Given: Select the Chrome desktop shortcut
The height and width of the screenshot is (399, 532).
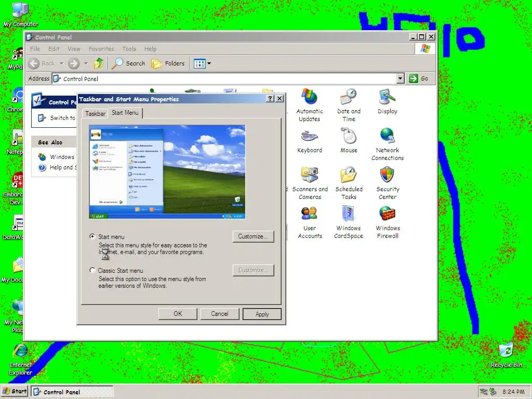Looking at the screenshot, I should [x=16, y=100].
